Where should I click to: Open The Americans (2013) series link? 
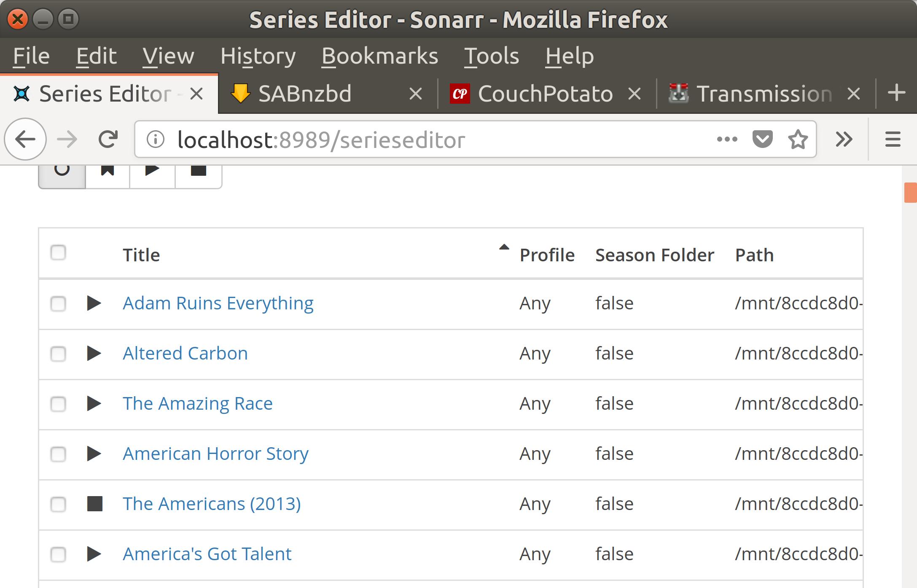point(212,504)
